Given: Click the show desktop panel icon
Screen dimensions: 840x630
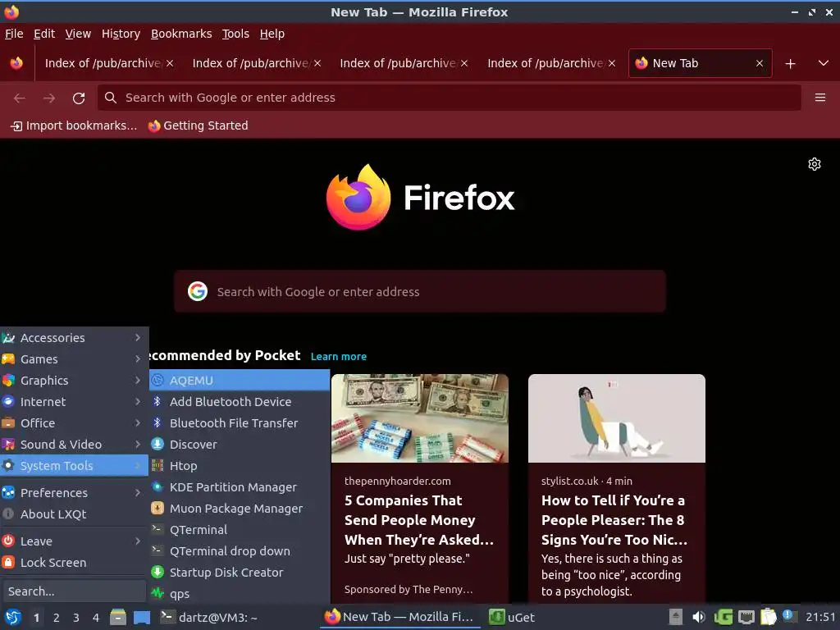Looking at the screenshot, I should (142, 617).
